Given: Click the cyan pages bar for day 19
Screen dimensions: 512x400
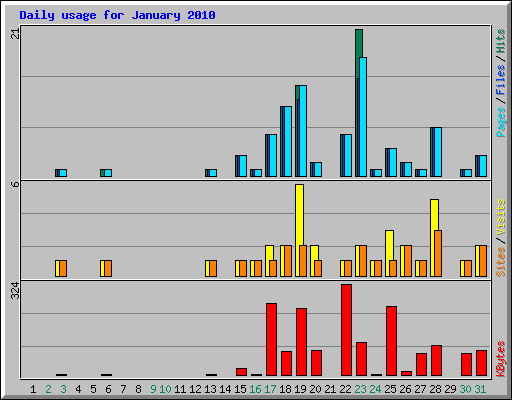Looking at the screenshot, I should [303, 131].
